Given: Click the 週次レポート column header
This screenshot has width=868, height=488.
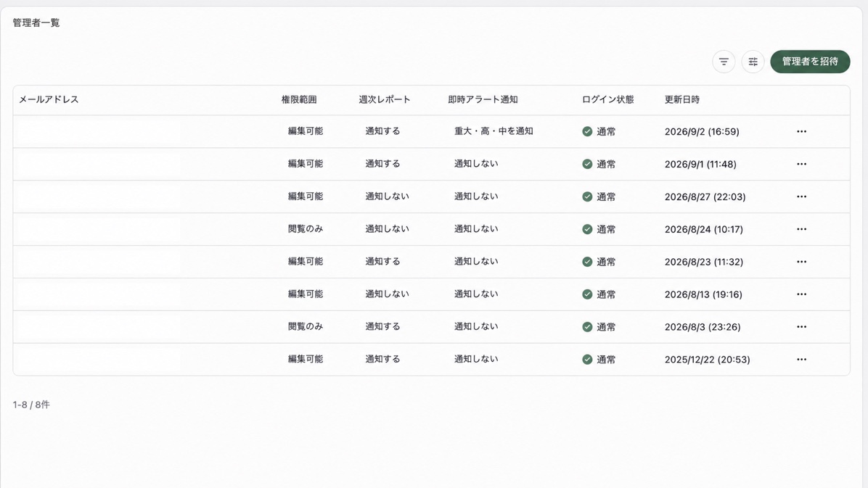Looking at the screenshot, I should [x=385, y=99].
